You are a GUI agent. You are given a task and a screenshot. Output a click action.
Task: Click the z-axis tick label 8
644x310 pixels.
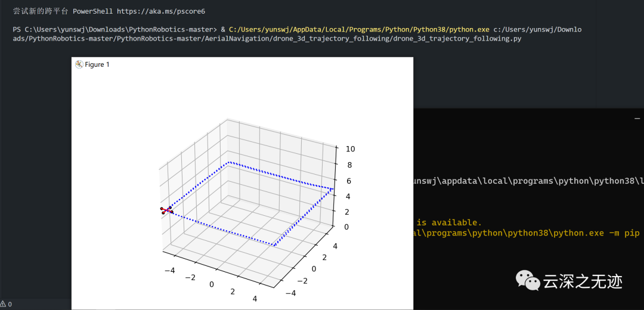click(x=349, y=165)
